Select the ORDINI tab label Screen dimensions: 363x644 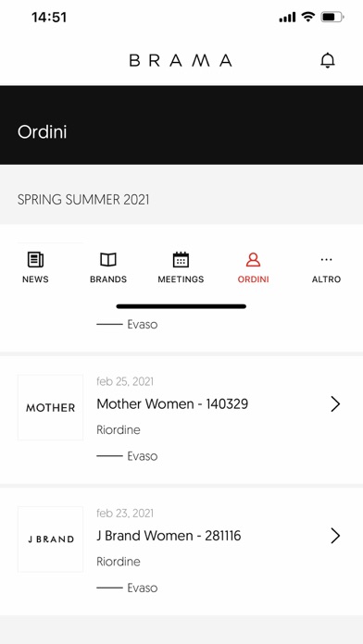[x=253, y=279]
